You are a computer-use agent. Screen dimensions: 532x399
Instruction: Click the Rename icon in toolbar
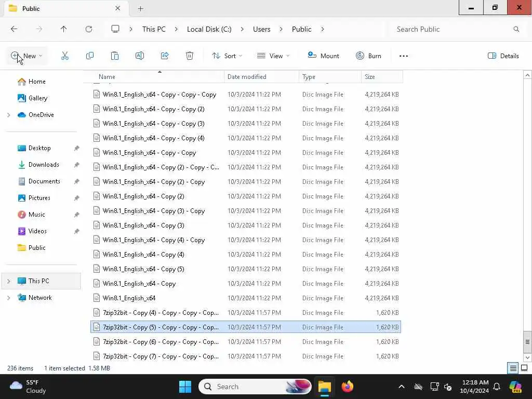tap(140, 56)
